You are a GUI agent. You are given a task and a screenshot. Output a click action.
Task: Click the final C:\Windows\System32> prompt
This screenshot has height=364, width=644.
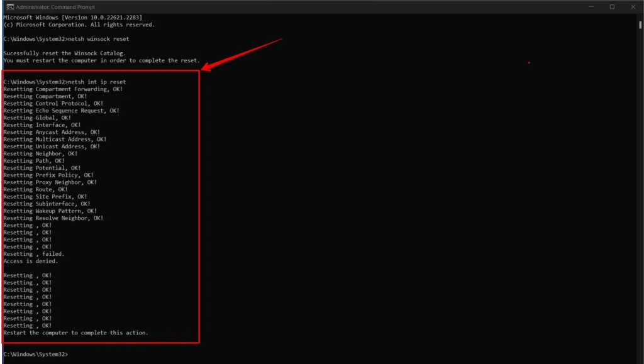[x=36, y=354]
